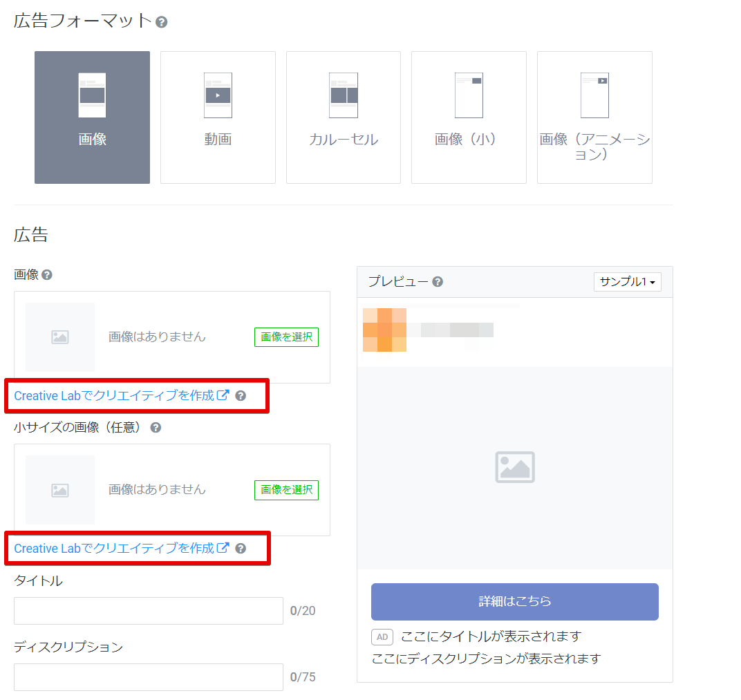The width and height of the screenshot is (741, 700).
Task: Choose the 画像（アニメーション）ad format
Action: coord(594,117)
